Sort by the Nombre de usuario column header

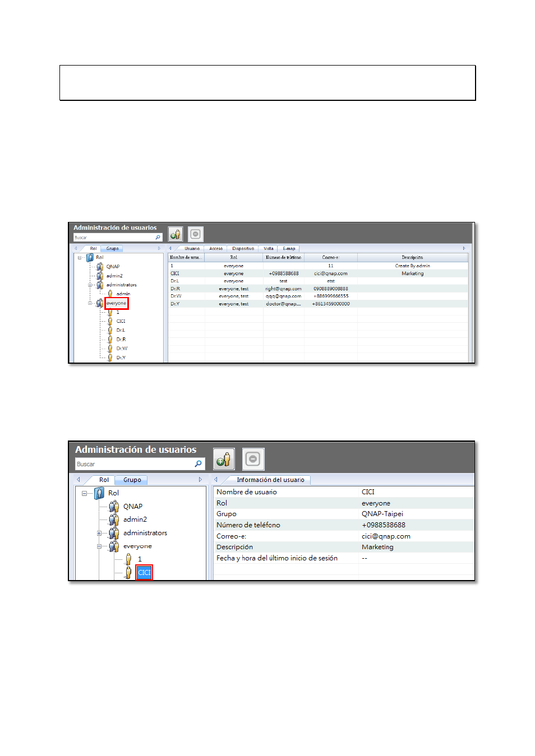coord(187,258)
